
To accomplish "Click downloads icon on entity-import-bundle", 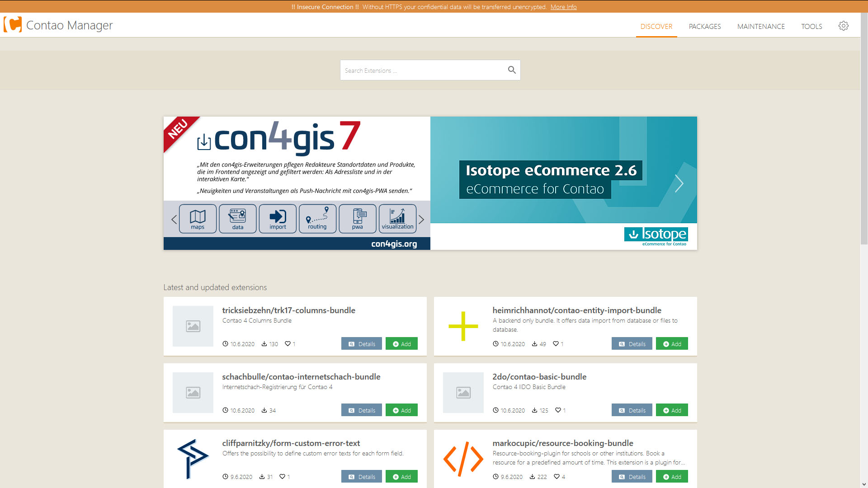I will click(x=534, y=344).
